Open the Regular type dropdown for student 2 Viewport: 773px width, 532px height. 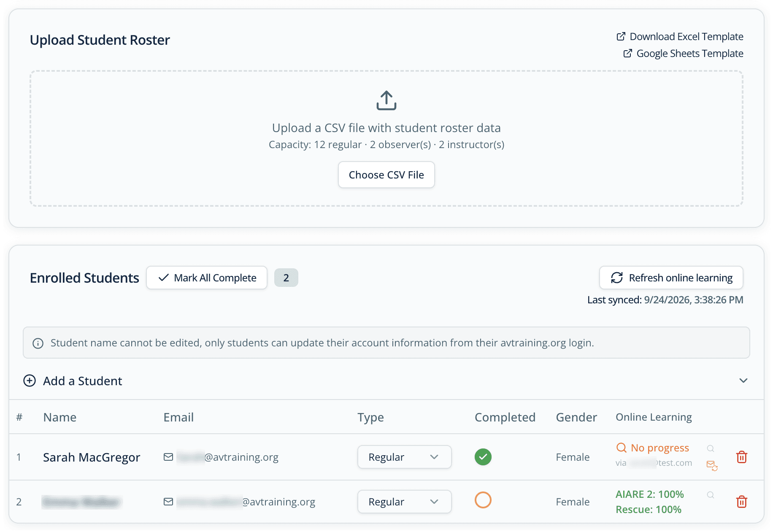404,502
